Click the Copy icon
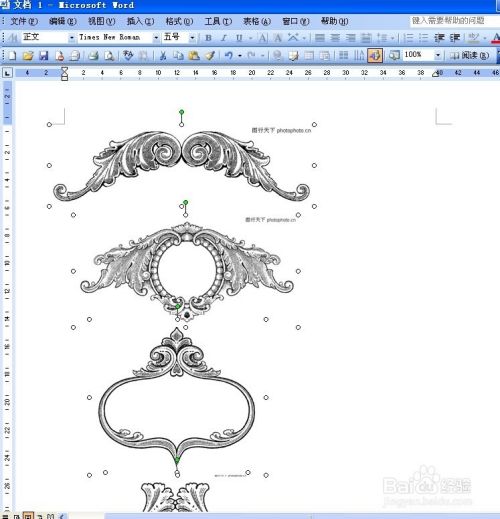Viewport: 500px width, 519px height. 178,55
